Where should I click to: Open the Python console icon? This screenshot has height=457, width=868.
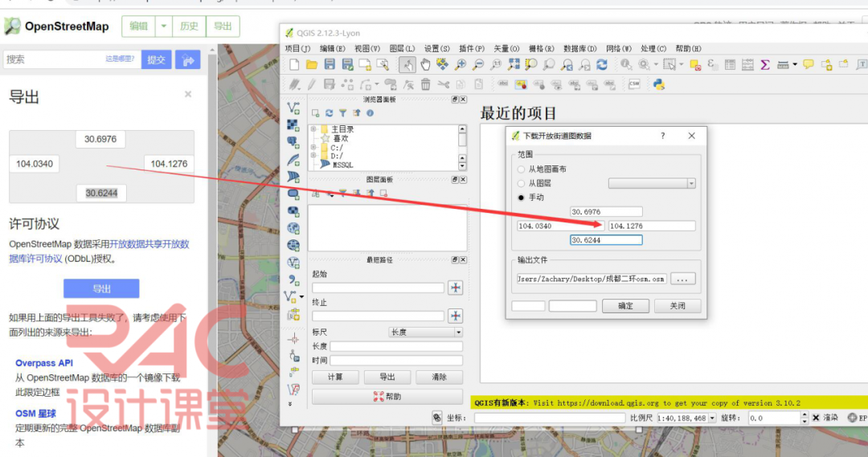click(x=659, y=84)
